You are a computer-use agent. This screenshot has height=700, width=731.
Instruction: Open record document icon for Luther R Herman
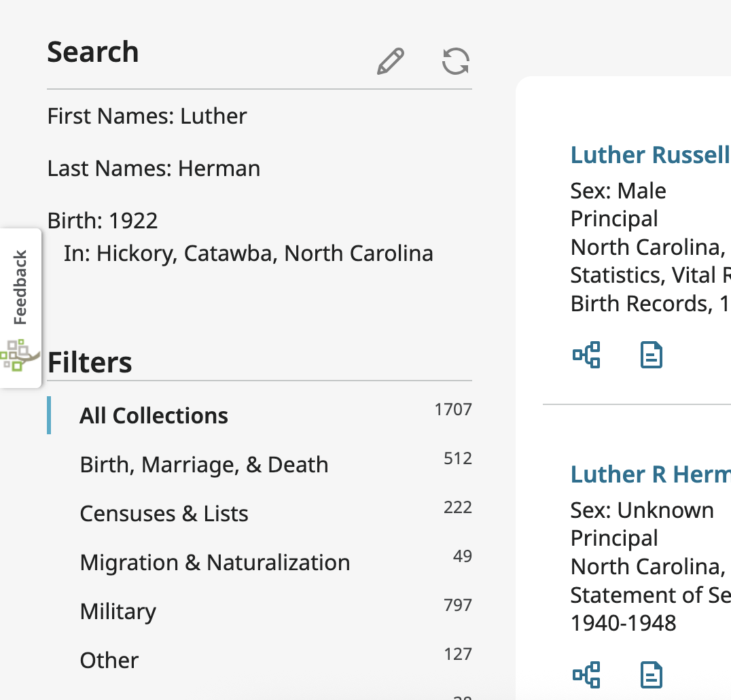click(x=652, y=675)
